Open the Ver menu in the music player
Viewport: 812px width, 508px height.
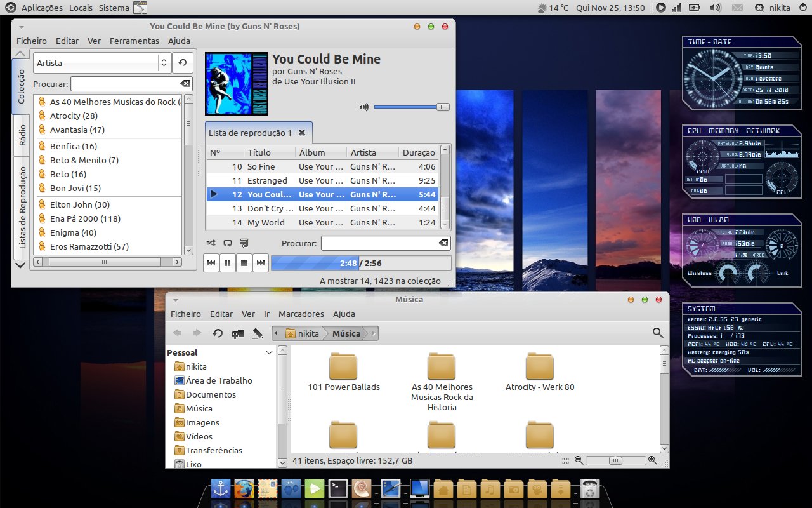pyautogui.click(x=94, y=41)
